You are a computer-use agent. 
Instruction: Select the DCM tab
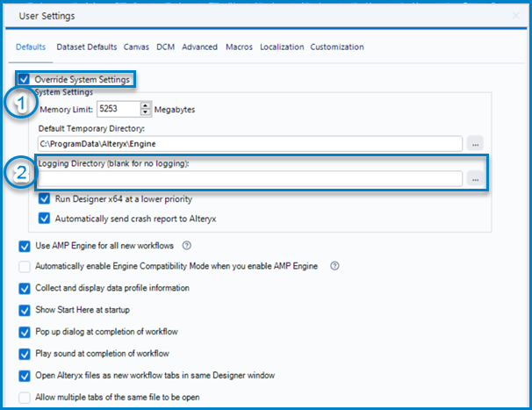coord(165,47)
